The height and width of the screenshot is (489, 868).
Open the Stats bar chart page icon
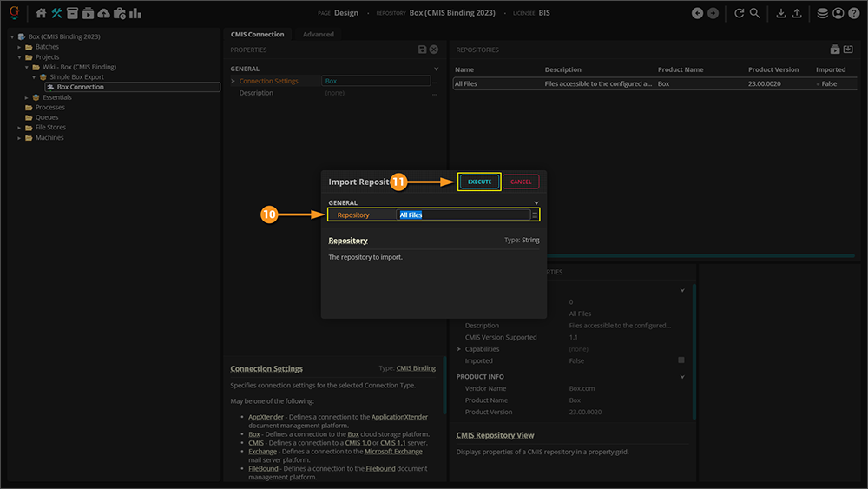coord(135,13)
